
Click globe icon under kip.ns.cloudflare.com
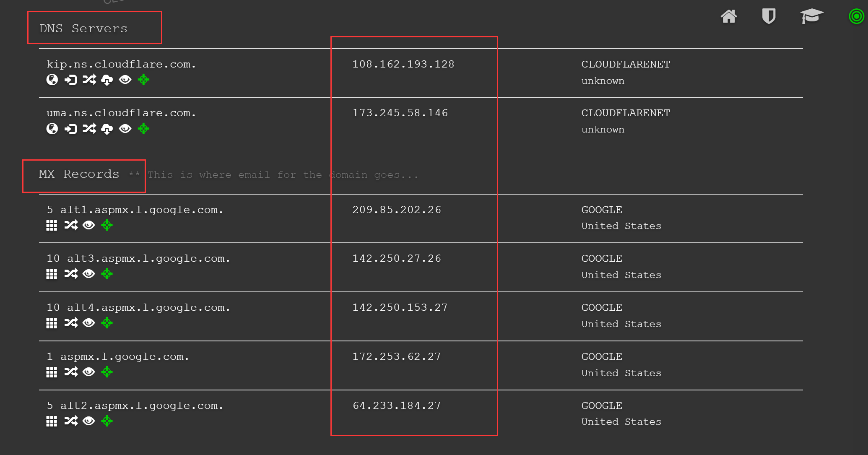(x=52, y=80)
